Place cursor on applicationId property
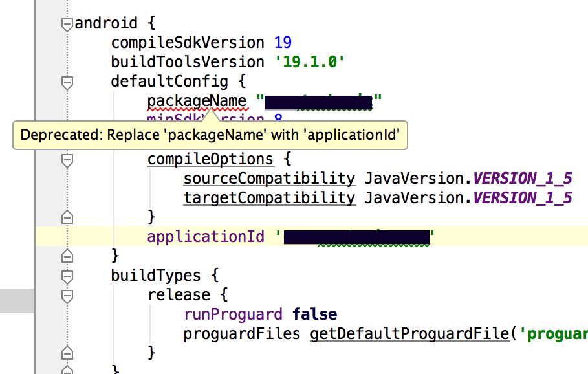588x374 pixels. [x=206, y=237]
